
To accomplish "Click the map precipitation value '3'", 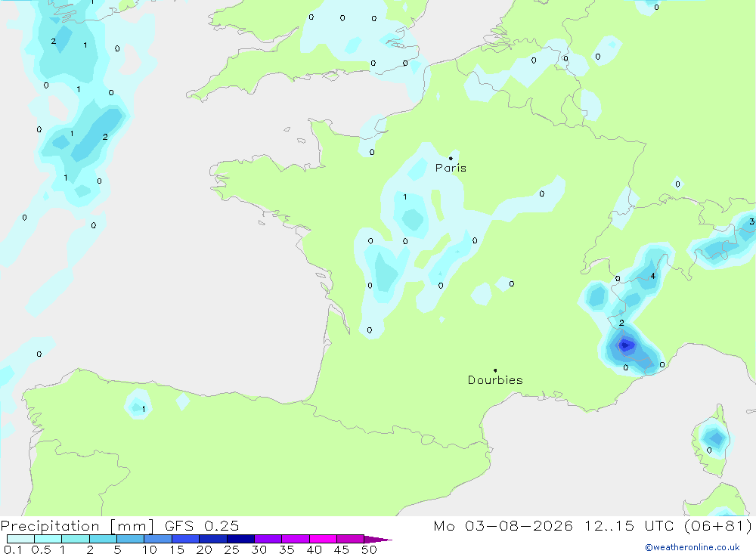I will pos(751,221).
